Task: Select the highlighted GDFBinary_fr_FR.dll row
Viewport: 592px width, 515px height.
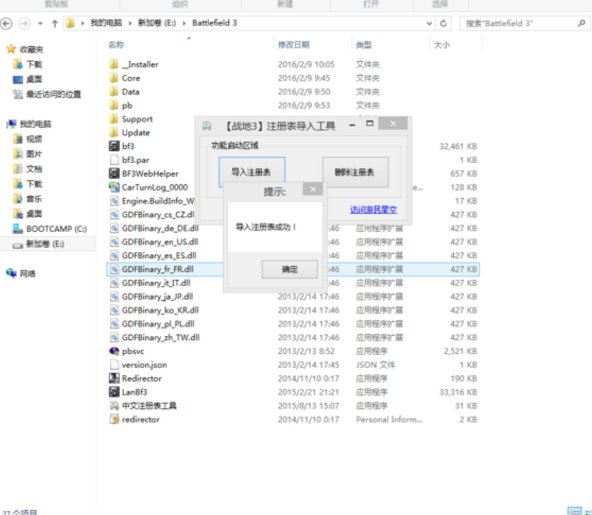Action: pyautogui.click(x=293, y=269)
